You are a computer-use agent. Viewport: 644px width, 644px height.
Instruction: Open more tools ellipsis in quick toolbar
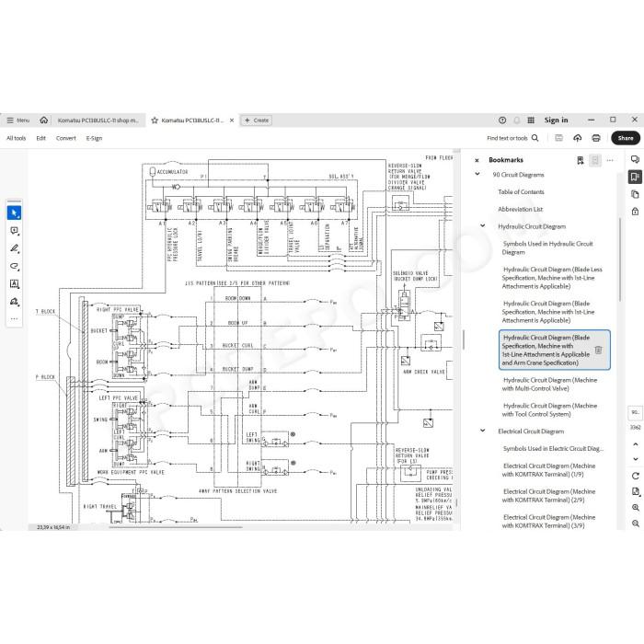(15, 318)
